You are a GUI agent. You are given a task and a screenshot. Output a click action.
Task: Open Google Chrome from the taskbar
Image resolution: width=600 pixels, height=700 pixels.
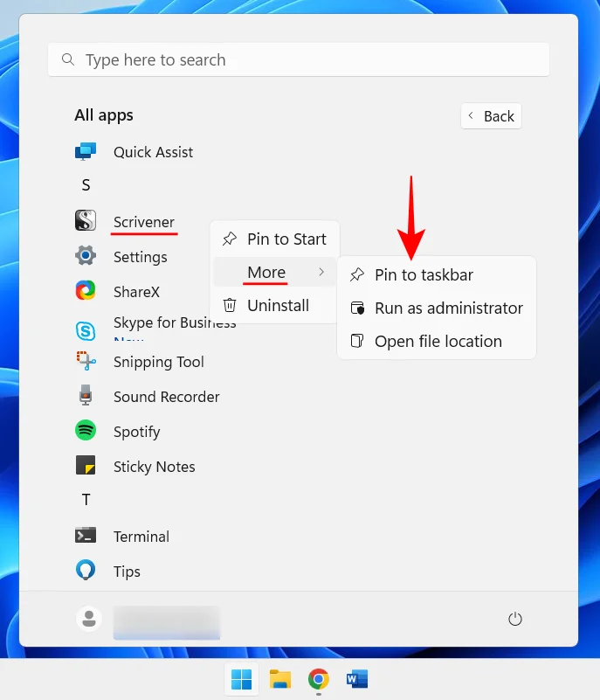pyautogui.click(x=319, y=680)
